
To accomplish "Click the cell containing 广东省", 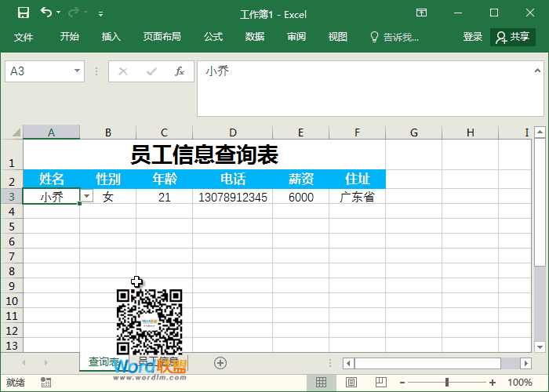I will pos(357,197).
